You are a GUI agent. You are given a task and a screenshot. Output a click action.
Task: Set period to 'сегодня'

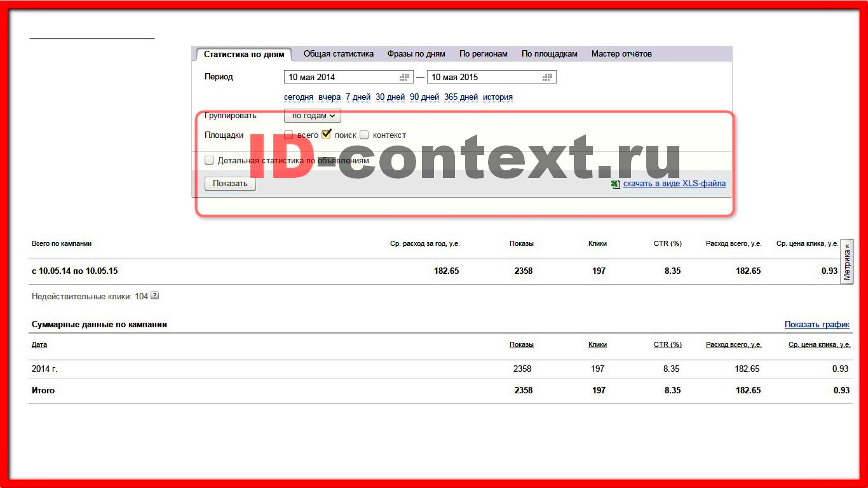299,97
